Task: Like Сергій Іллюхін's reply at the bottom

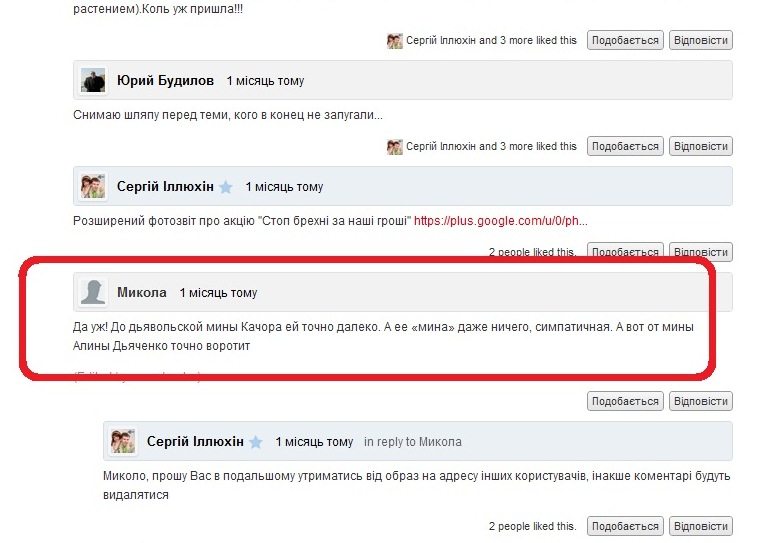Action: 625,526
